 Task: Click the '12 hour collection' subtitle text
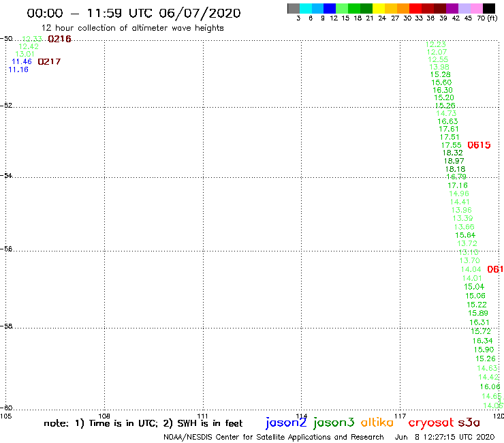click(132, 28)
